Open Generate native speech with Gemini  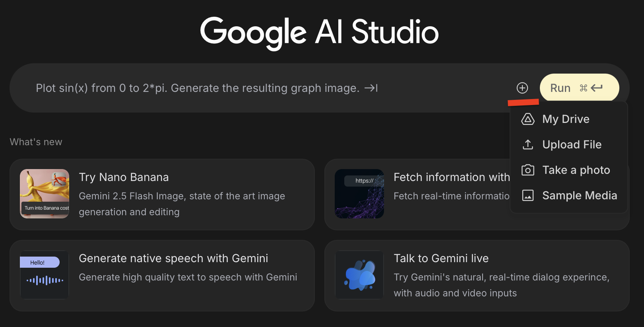pos(173,258)
